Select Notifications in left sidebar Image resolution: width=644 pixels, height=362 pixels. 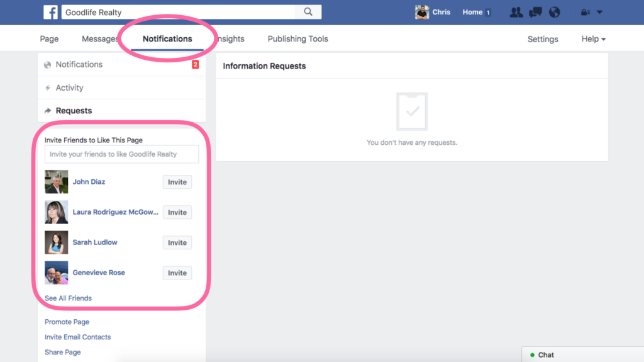pyautogui.click(x=121, y=65)
